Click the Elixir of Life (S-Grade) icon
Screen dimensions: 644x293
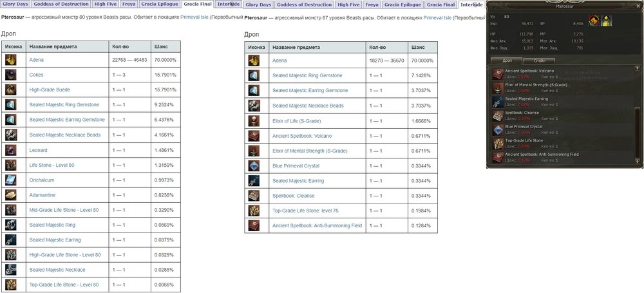[x=255, y=120]
